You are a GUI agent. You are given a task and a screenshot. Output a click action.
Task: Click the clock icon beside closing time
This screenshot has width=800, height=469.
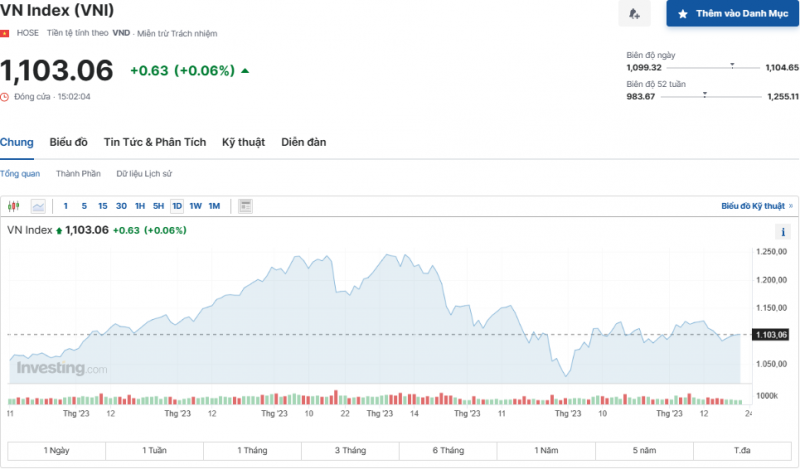(x=5, y=97)
